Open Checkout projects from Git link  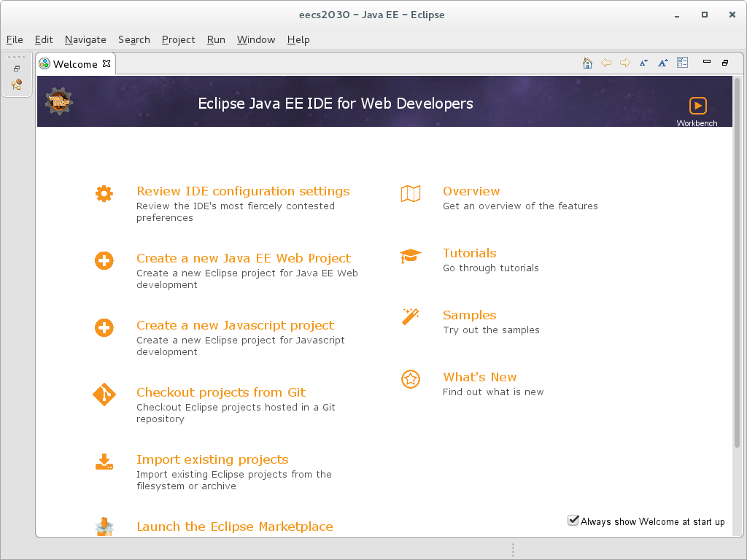pos(221,392)
